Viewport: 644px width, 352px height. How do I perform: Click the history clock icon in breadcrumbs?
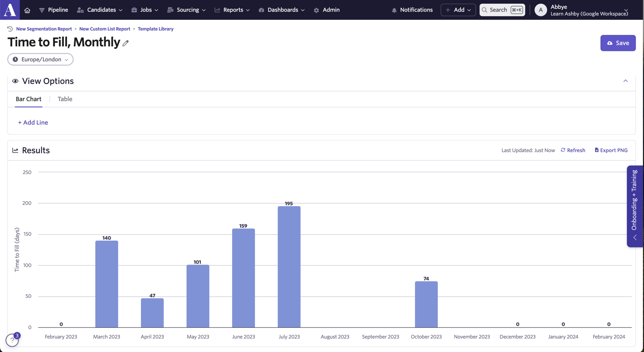coord(10,29)
